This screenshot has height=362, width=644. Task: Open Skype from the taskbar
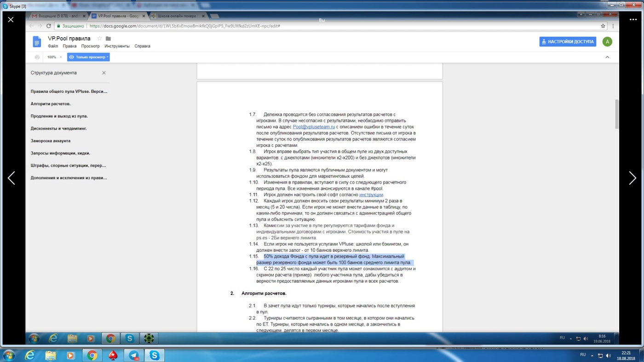coord(154,355)
